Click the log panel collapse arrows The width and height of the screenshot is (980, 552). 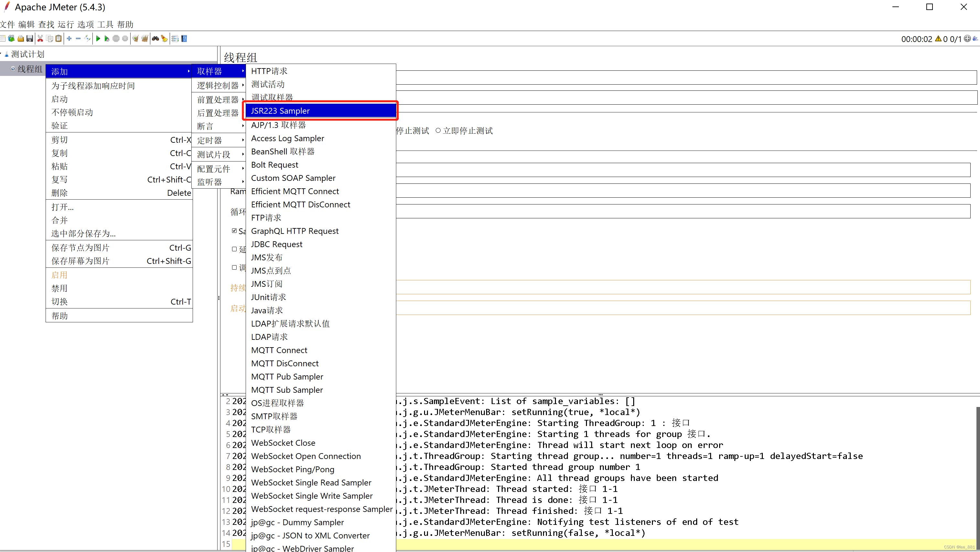[225, 395]
